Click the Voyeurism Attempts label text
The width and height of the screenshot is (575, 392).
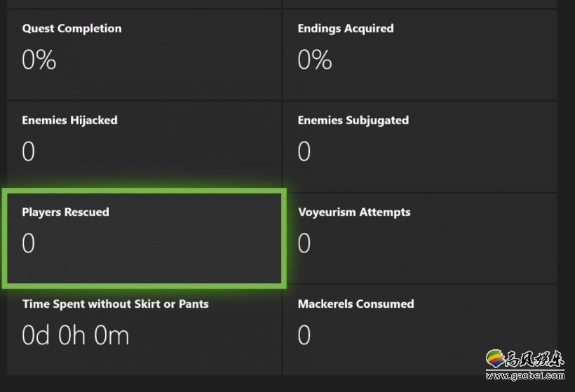pos(354,212)
